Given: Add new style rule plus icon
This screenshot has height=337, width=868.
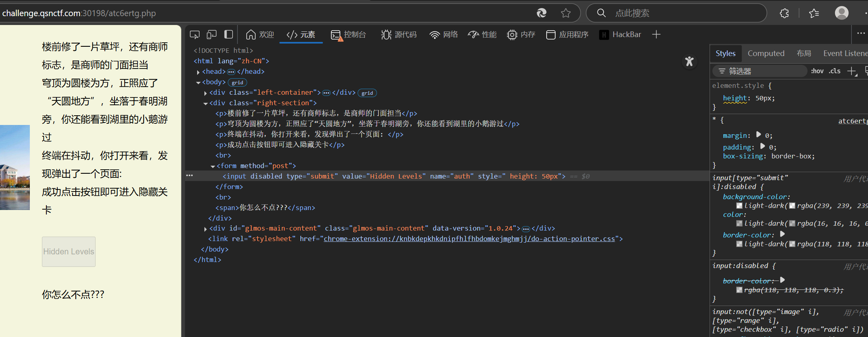Looking at the screenshot, I should 851,71.
